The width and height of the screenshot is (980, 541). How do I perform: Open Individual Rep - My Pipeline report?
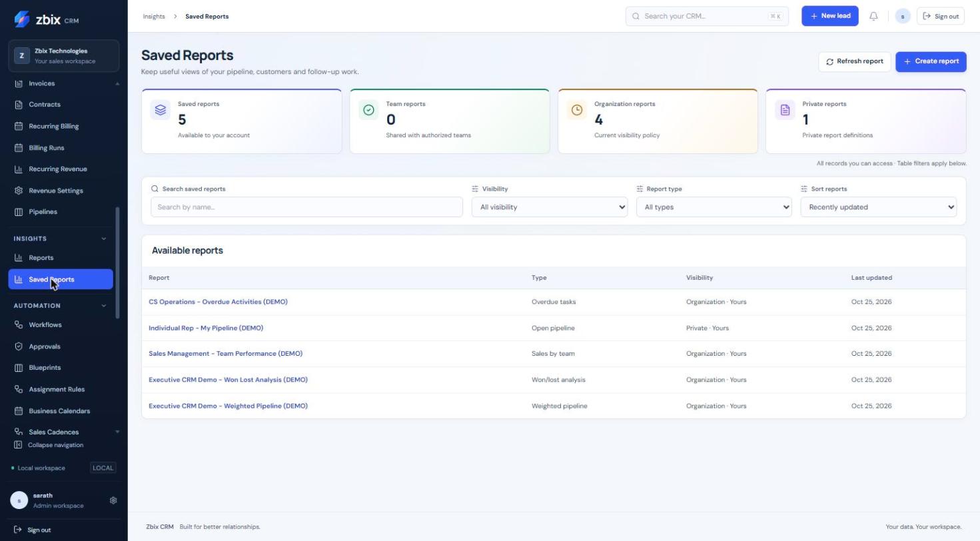click(x=206, y=328)
